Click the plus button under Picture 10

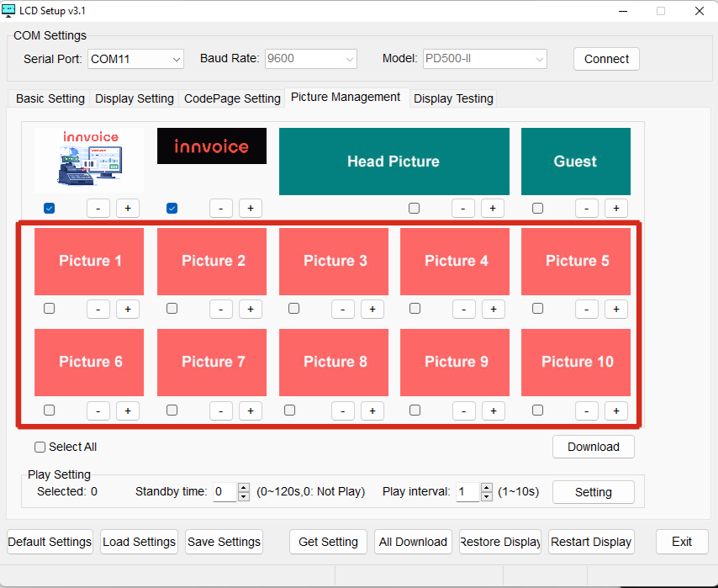pos(615,411)
